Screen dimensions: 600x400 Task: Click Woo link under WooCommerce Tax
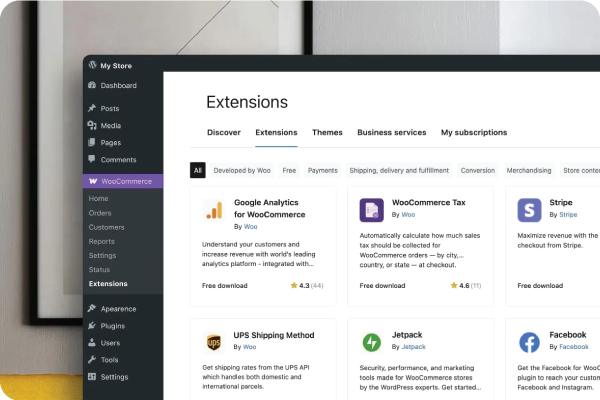click(408, 215)
